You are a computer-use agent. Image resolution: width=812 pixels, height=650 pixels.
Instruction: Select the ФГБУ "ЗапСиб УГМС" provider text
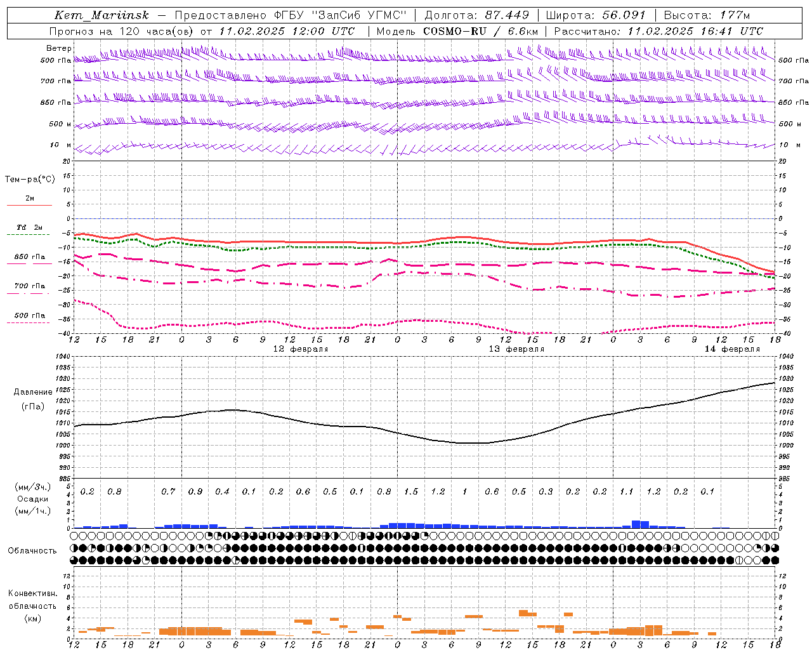click(340, 15)
